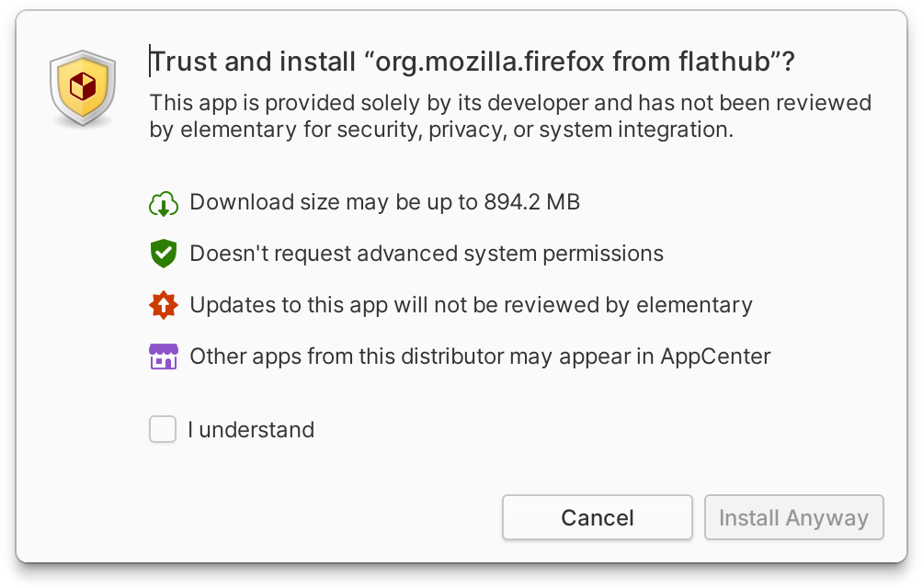The image size is (923, 588).
Task: Click the "Download size may be up to" line
Action: pos(333,202)
